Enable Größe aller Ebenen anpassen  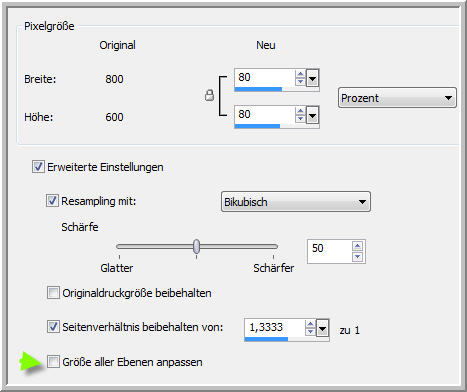click(x=53, y=362)
